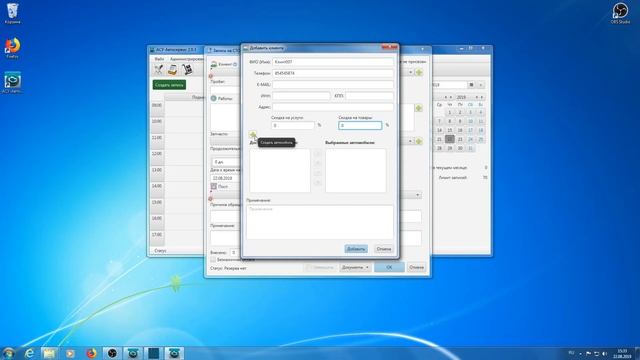Click the KPP field in the Add client dialog
Screen dimensions: 640x360
click(x=369, y=96)
